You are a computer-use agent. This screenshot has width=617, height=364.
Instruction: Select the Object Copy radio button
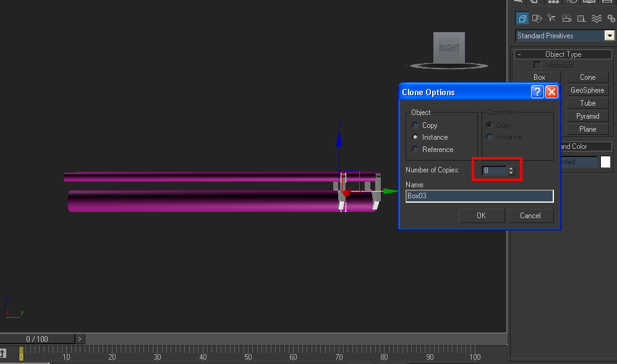tap(415, 125)
